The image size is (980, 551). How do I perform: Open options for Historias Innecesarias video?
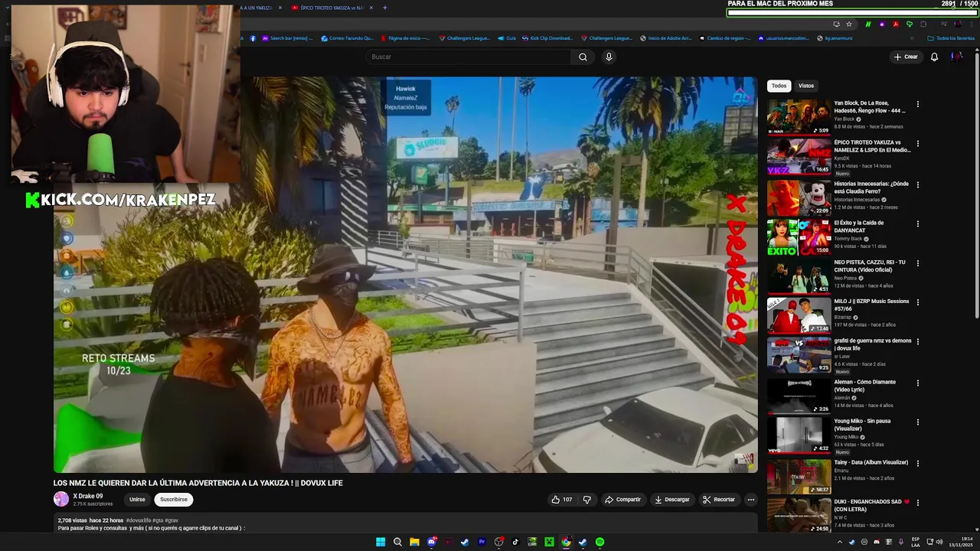917,185
